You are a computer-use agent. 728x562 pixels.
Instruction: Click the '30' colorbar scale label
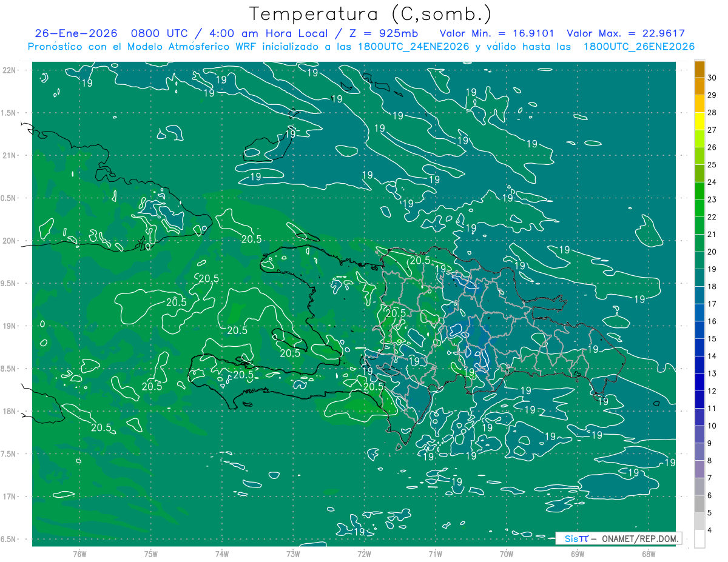[x=713, y=78]
